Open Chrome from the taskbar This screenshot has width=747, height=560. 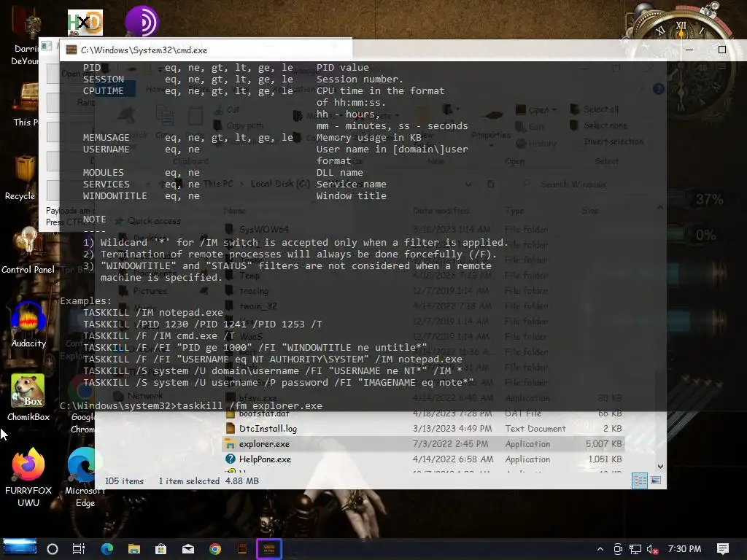[x=215, y=549]
